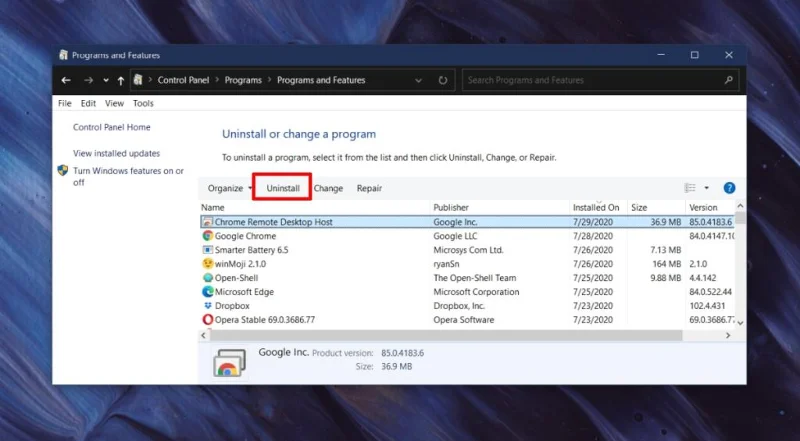The width and height of the screenshot is (800, 441).
Task: Expand the address bar history dropdown
Action: (x=418, y=81)
